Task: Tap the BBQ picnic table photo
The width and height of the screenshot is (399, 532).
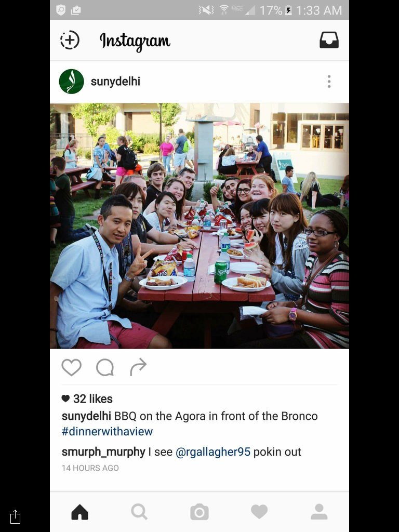Action: 199,226
